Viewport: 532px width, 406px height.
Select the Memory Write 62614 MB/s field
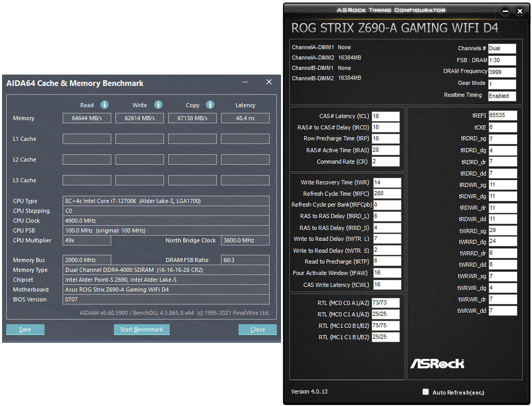click(139, 118)
